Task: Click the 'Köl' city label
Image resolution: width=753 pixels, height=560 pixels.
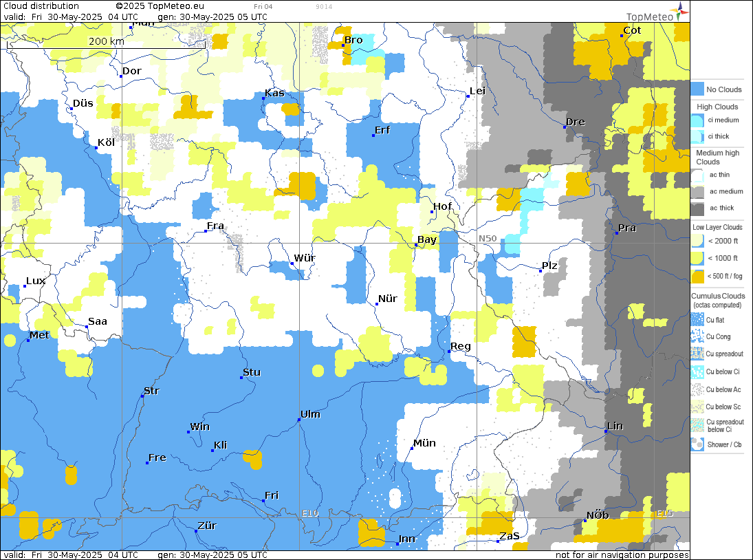Action: point(106,142)
